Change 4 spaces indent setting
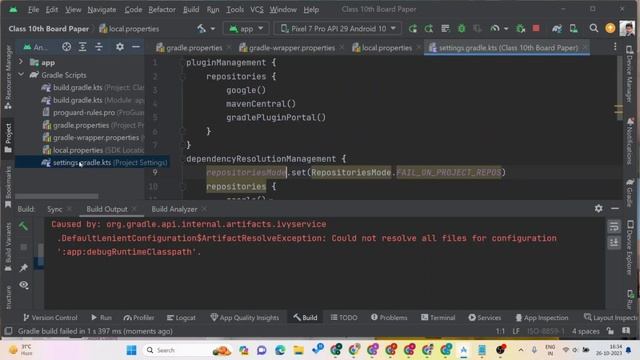The width and height of the screenshot is (640, 360). 585,331
